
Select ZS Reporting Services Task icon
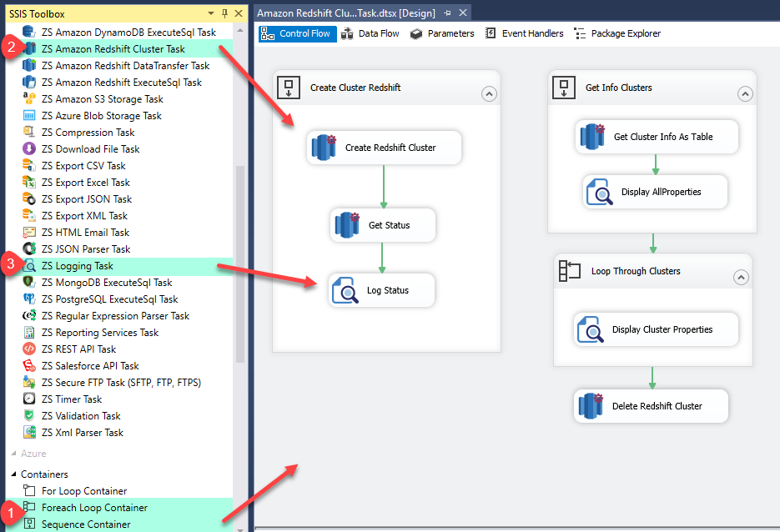(x=29, y=332)
